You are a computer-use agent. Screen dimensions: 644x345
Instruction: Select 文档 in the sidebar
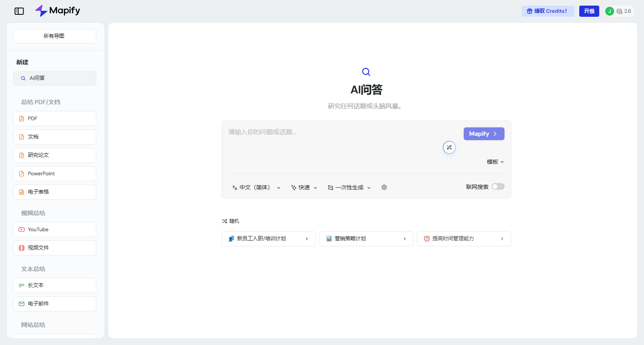(55, 137)
